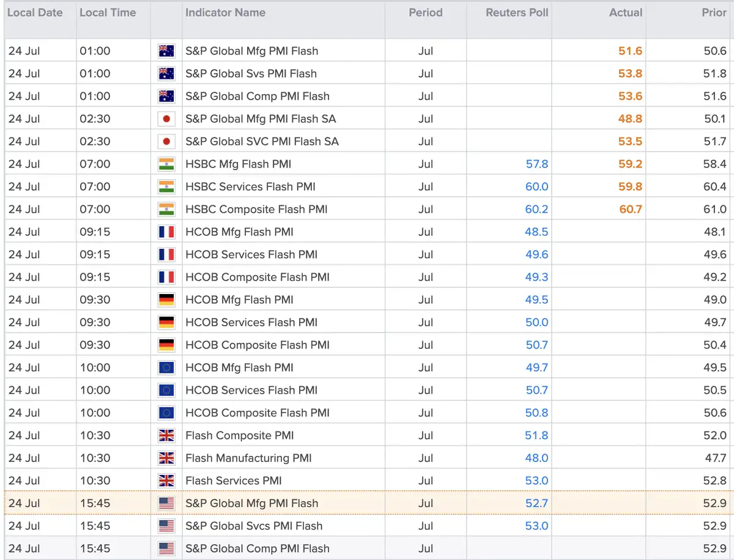Select Australia's 01:00 S&P Global Comp PMI Flash indicator
The width and height of the screenshot is (734, 560).
[x=258, y=97]
